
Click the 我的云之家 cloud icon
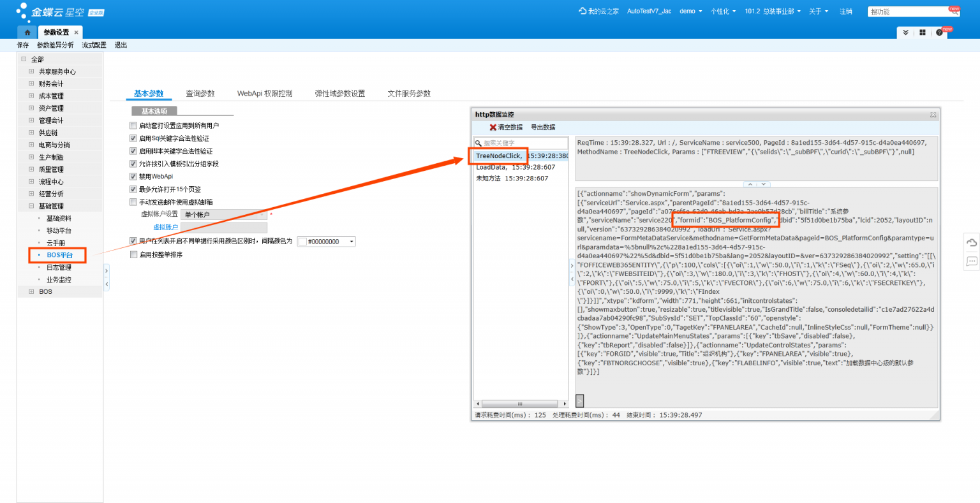[582, 11]
